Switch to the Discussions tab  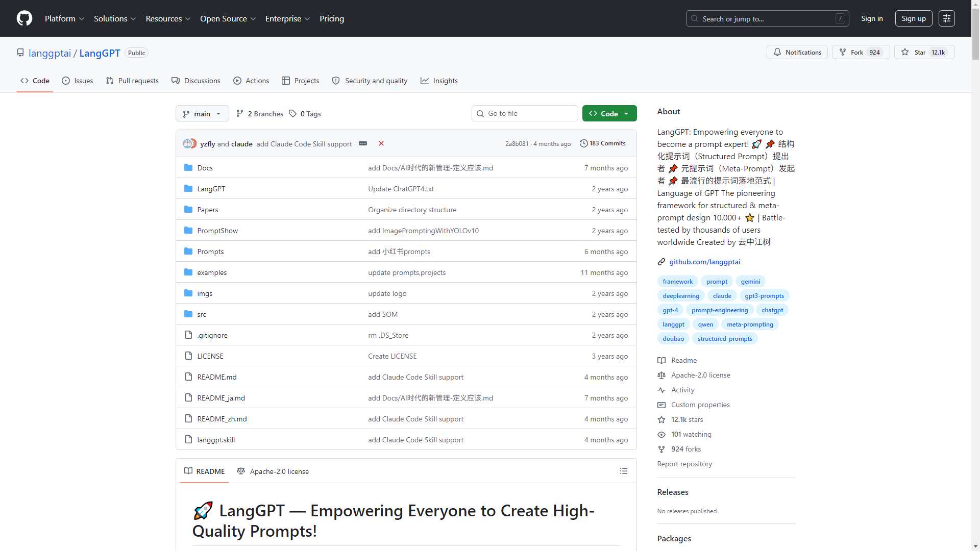click(x=196, y=81)
